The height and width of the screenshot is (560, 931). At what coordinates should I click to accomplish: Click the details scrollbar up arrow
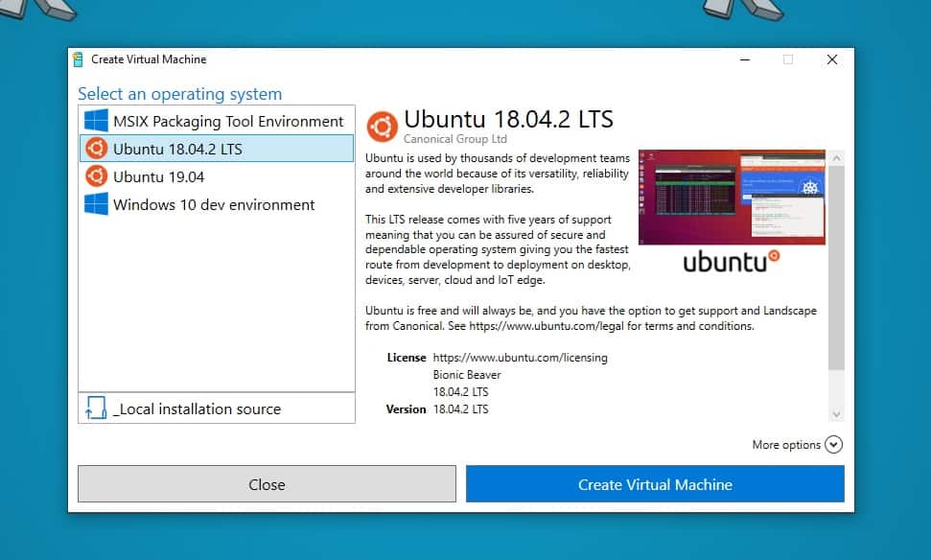point(836,158)
